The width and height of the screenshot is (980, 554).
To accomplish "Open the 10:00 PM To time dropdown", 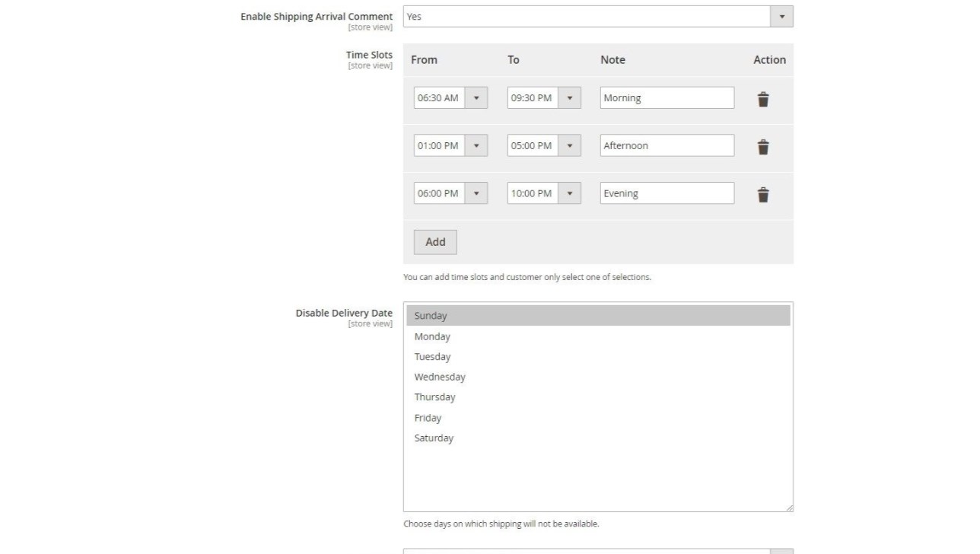I will pyautogui.click(x=544, y=193).
